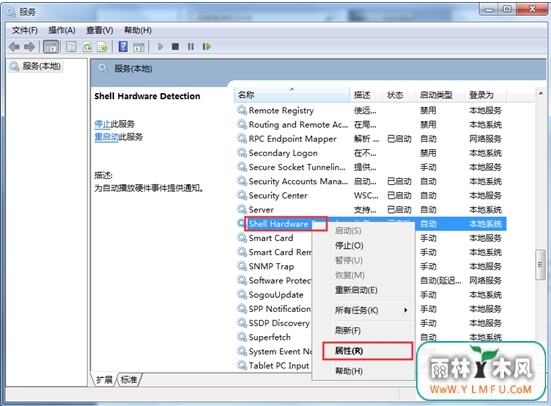551x406 pixels.
Task: Click the Export list toolbar icon
Action: click(103, 46)
